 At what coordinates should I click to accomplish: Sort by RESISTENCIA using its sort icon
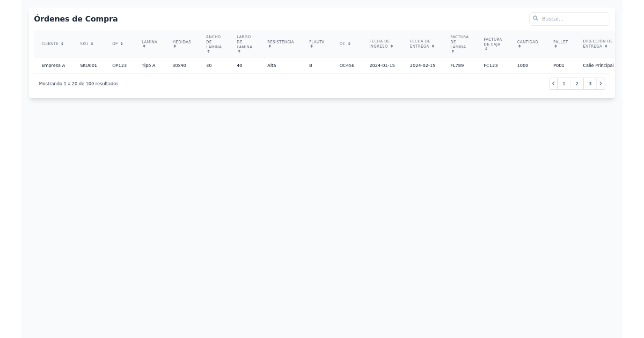click(270, 47)
